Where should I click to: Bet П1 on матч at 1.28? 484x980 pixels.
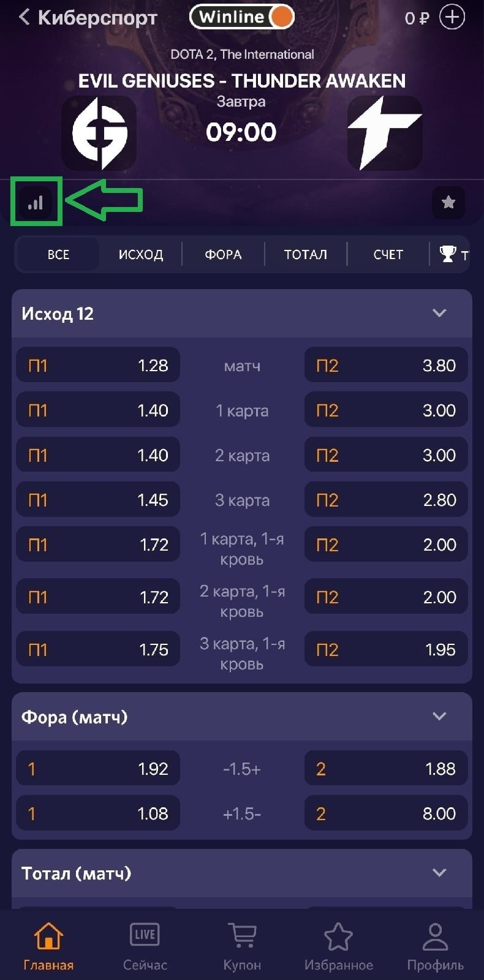coord(98,366)
